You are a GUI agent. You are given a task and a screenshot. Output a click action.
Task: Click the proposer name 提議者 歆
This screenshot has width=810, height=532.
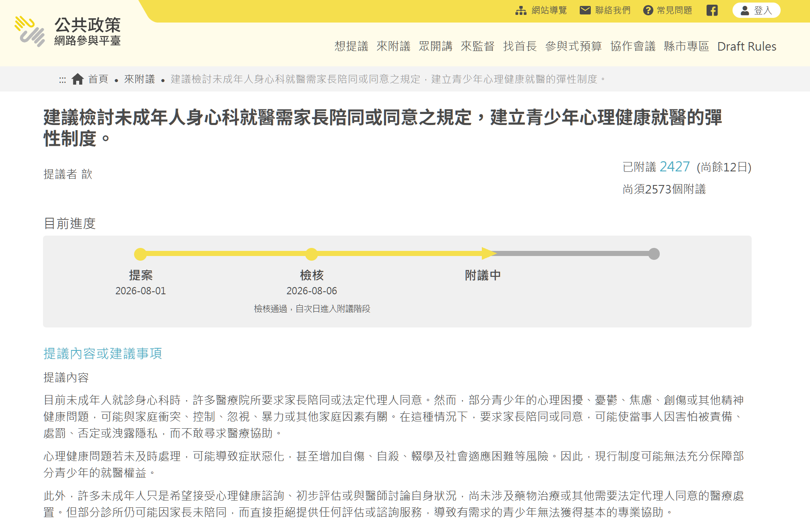pyautogui.click(x=68, y=174)
